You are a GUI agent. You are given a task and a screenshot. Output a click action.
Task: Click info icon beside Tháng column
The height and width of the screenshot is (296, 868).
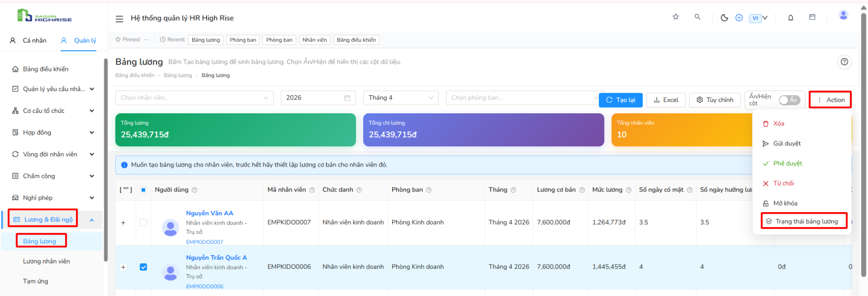(514, 190)
